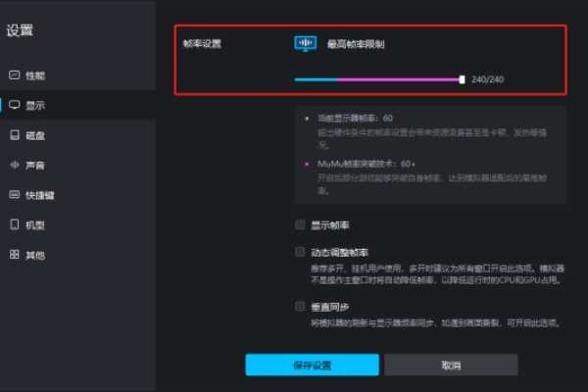Open the 性能 settings section
The height and width of the screenshot is (392, 588).
click(x=77, y=75)
